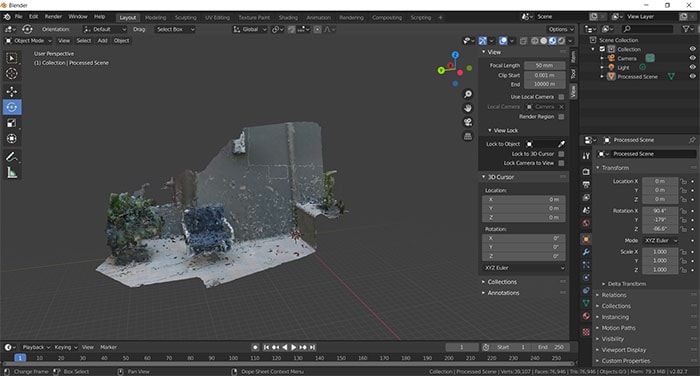Switch to the Sculpting workspace tab

pos(186,17)
